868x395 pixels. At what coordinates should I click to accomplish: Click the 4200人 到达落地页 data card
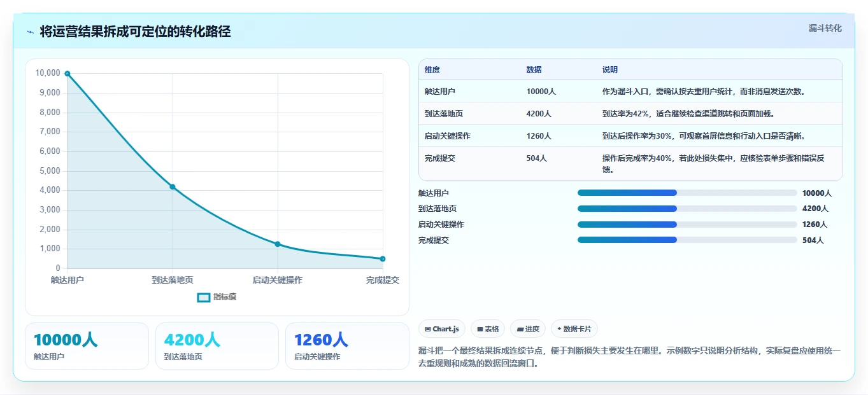[217, 346]
